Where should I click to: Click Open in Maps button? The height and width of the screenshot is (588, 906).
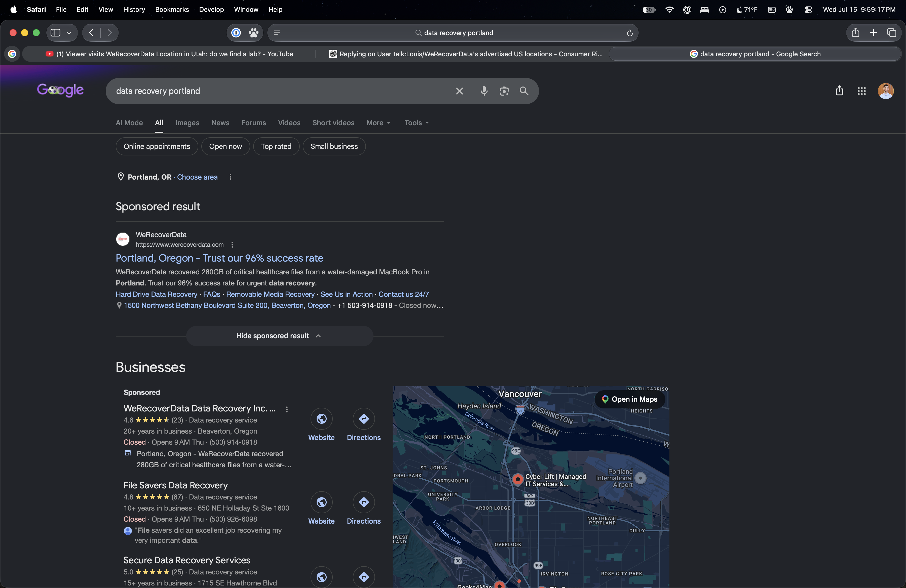(x=630, y=399)
